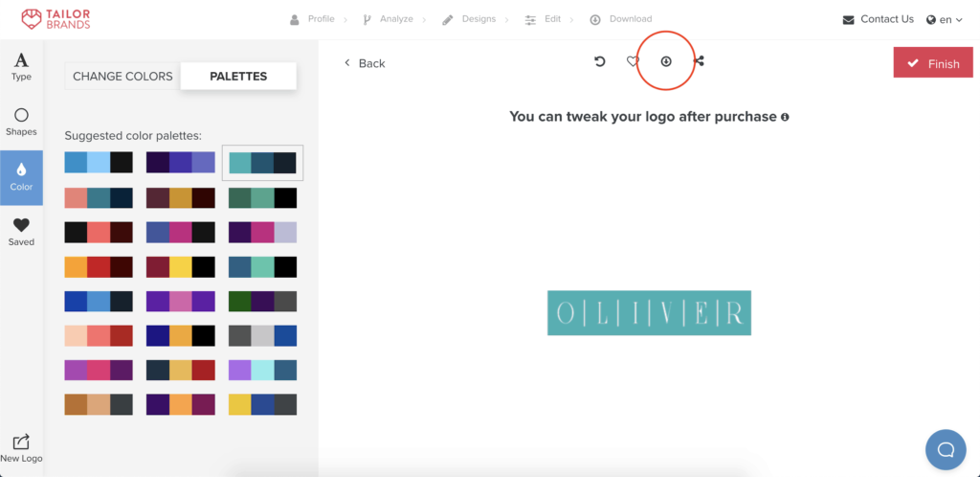Click the circled download icon

pos(666,61)
